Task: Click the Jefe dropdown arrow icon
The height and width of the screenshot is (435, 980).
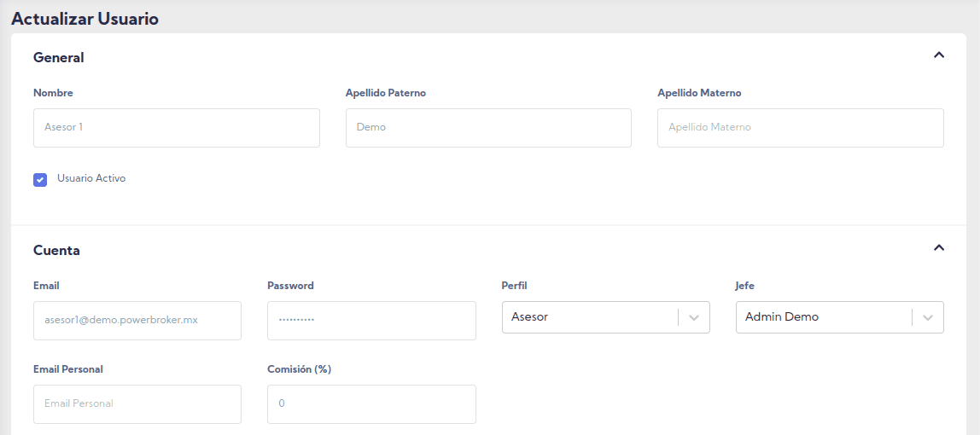Action: click(928, 317)
